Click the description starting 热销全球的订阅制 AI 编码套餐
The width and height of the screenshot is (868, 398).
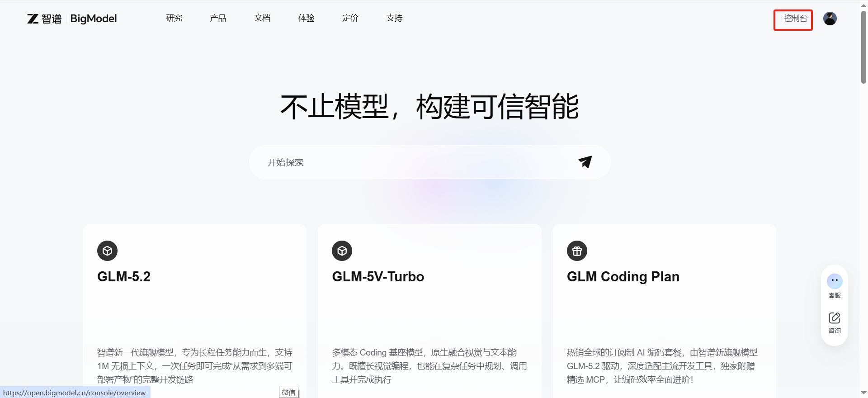coord(662,366)
